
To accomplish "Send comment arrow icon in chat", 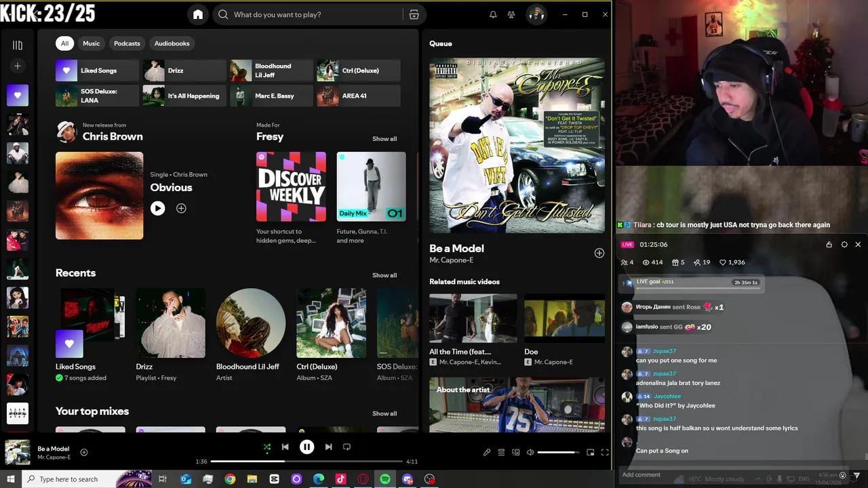I will [x=857, y=475].
